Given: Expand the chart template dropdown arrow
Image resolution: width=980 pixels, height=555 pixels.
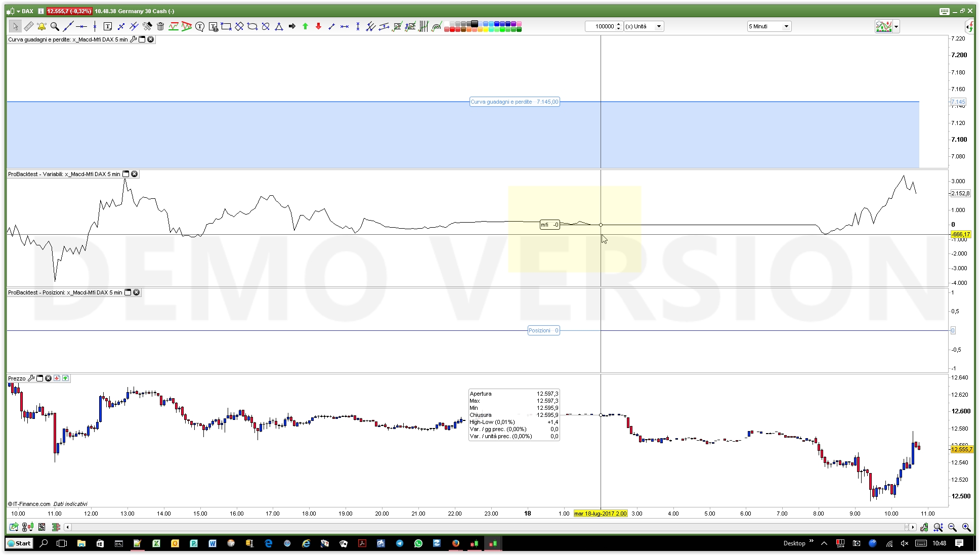Looking at the screenshot, I should (897, 26).
